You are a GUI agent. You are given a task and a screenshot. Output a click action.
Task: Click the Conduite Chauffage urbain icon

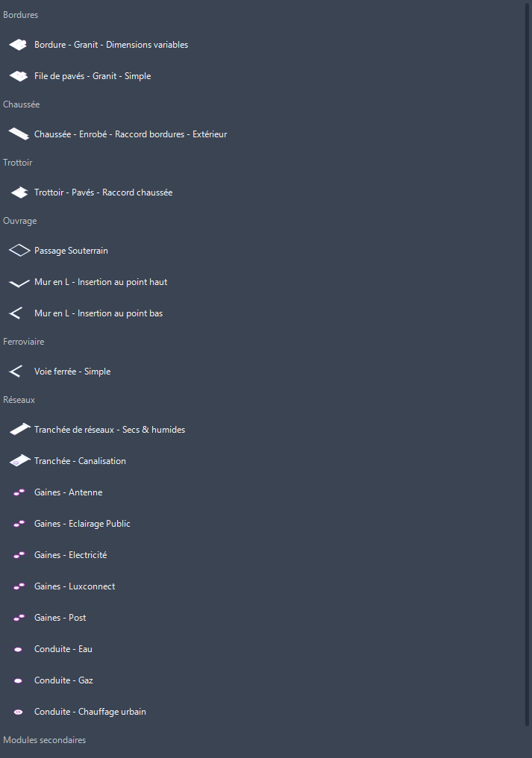tap(18, 712)
